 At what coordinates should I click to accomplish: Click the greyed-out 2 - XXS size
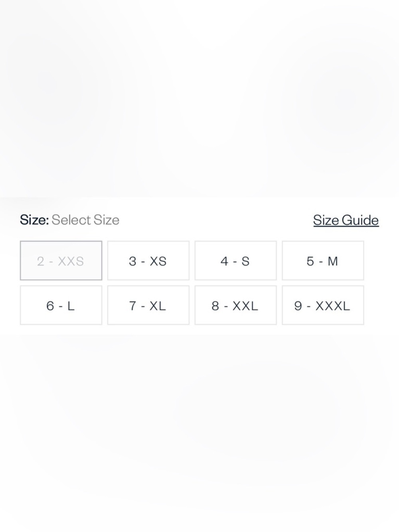61,261
